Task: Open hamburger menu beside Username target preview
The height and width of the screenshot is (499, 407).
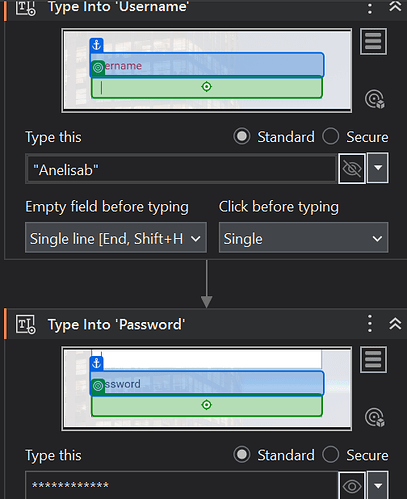Action: tap(373, 41)
